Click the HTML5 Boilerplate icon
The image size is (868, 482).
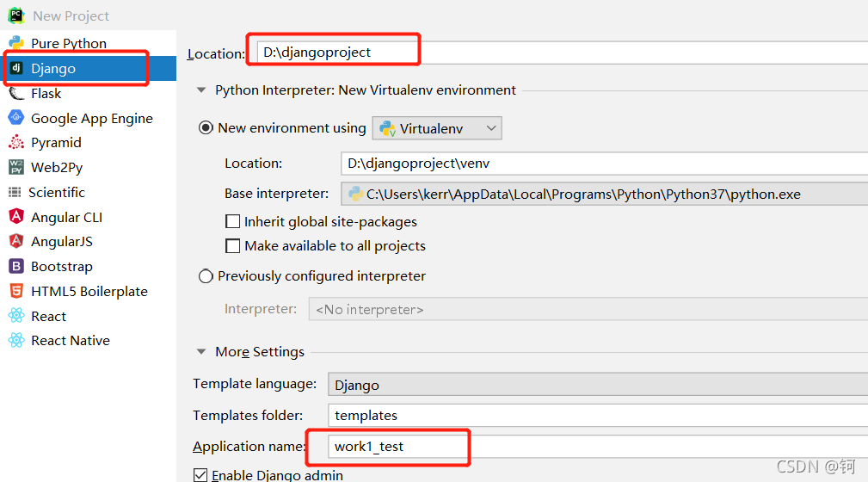pos(16,291)
